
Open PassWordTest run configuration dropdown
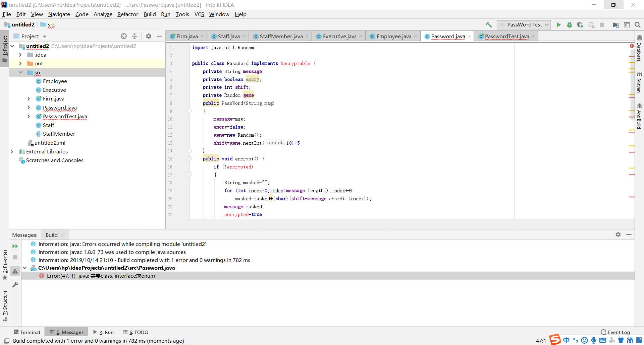coord(524,25)
